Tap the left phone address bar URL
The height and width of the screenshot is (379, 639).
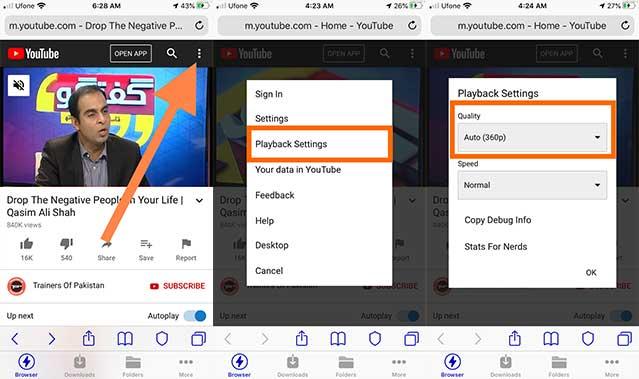coord(96,26)
